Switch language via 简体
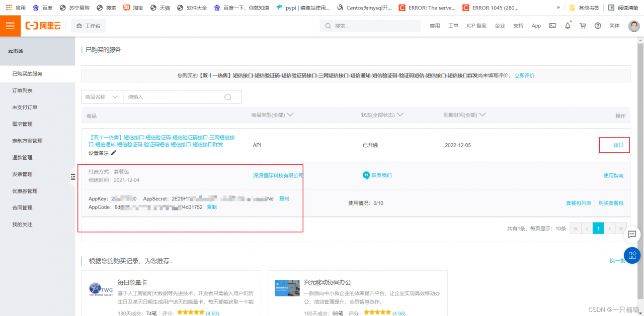644x316 pixels. click(614, 26)
